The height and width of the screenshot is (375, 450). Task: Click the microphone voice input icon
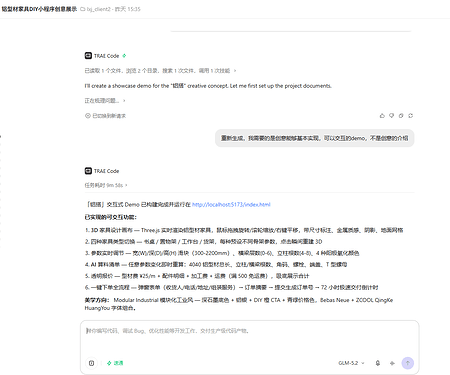click(x=378, y=363)
